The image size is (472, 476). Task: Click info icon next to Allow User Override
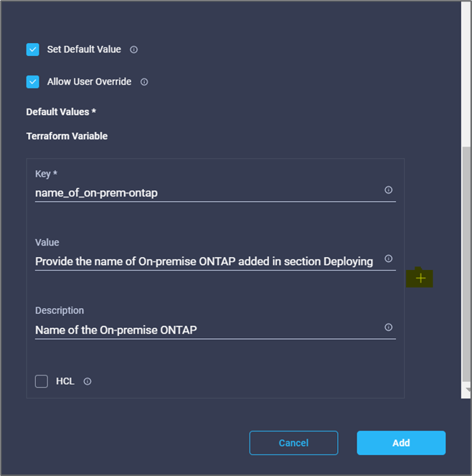(144, 82)
